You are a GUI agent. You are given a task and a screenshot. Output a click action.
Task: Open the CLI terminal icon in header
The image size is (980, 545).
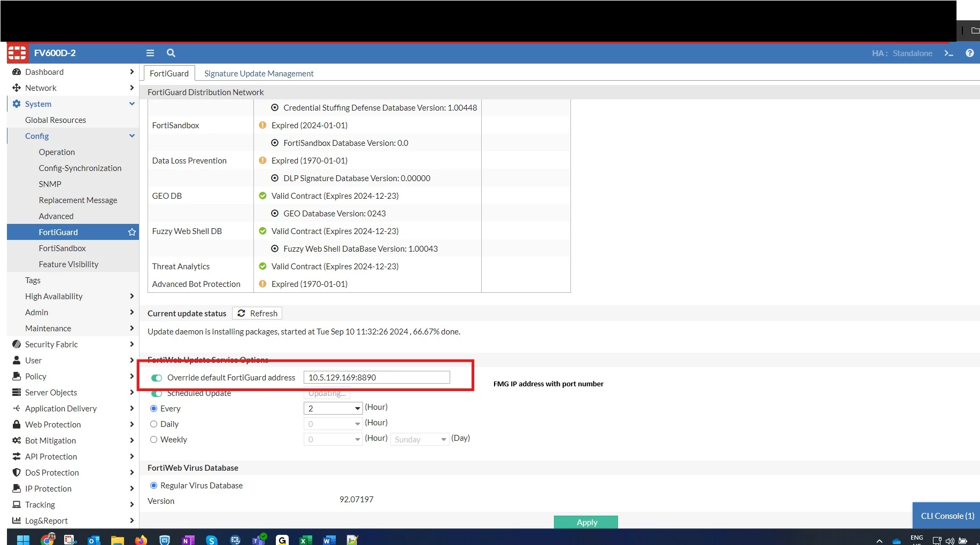point(949,53)
